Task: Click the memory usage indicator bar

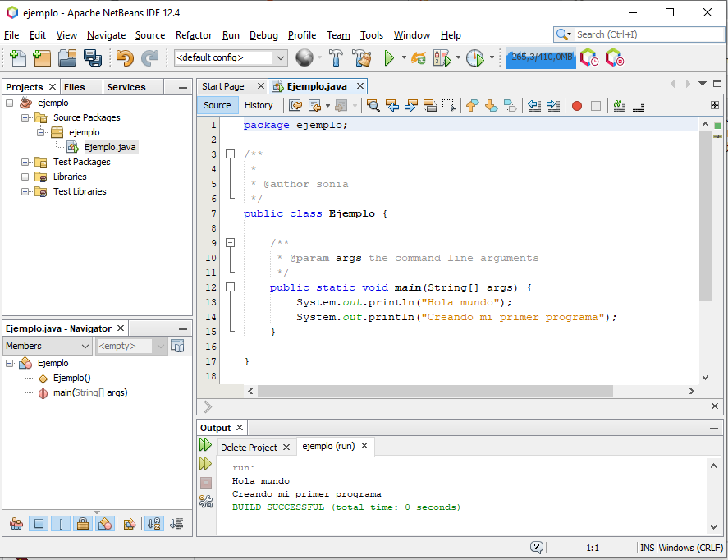Action: [x=540, y=58]
